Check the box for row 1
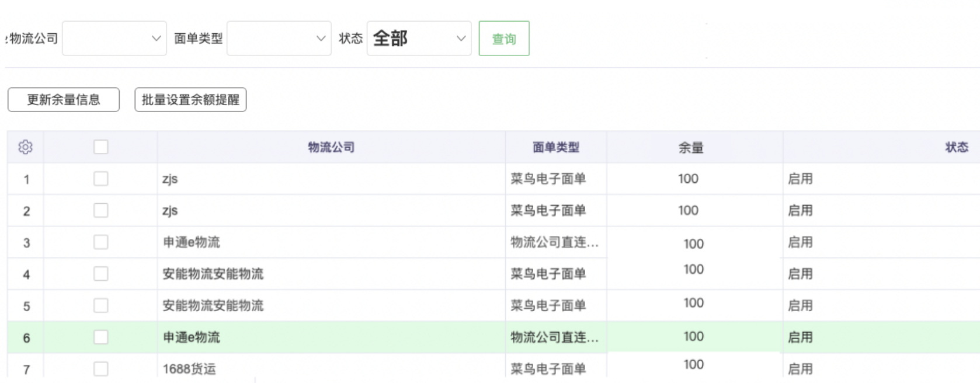Viewport: 980px width, 383px height. pyautogui.click(x=101, y=179)
